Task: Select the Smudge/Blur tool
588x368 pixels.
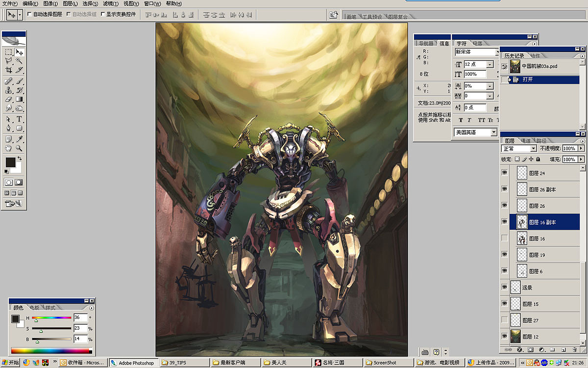Action: point(8,108)
